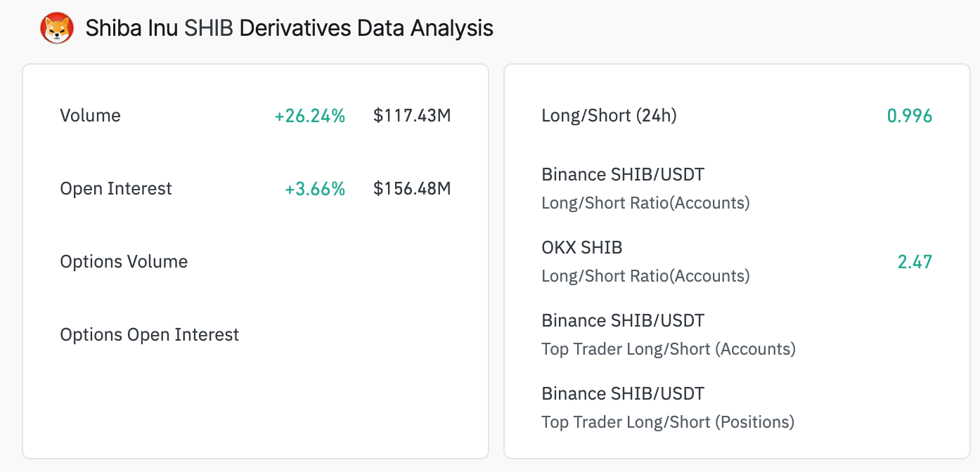Click the +3.66% open interest change

(x=314, y=189)
